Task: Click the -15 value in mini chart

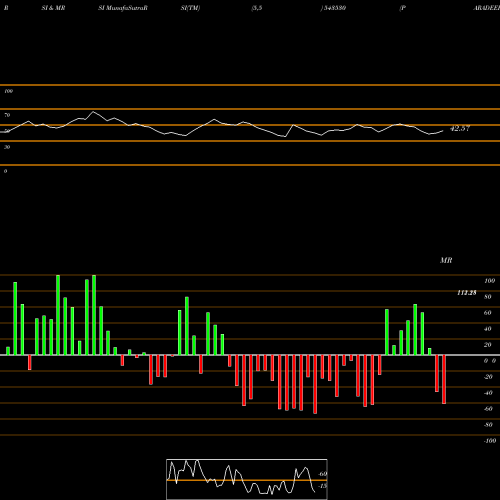Action: 322,486
